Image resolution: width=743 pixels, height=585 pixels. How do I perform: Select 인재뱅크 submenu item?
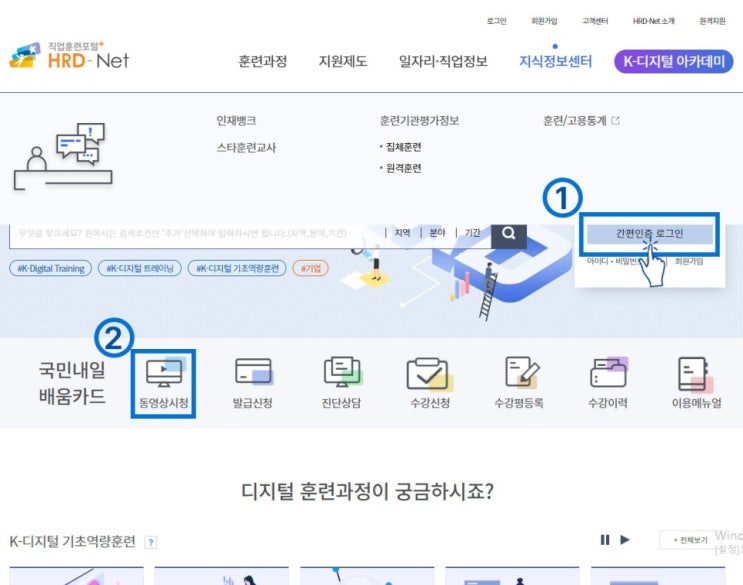pyautogui.click(x=236, y=121)
